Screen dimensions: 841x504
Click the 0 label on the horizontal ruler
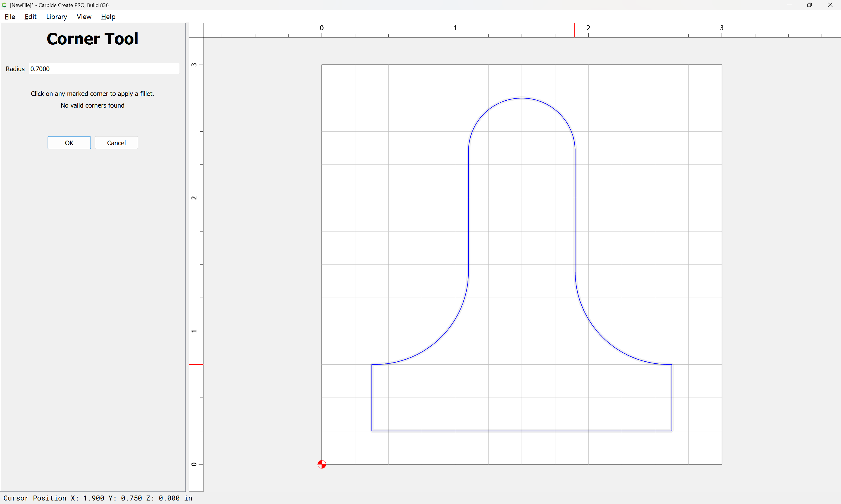pos(322,28)
